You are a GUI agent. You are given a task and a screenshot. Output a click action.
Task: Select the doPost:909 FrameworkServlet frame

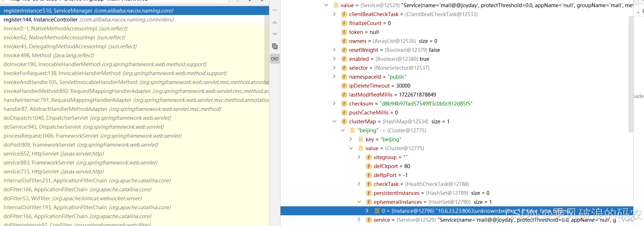point(39,145)
